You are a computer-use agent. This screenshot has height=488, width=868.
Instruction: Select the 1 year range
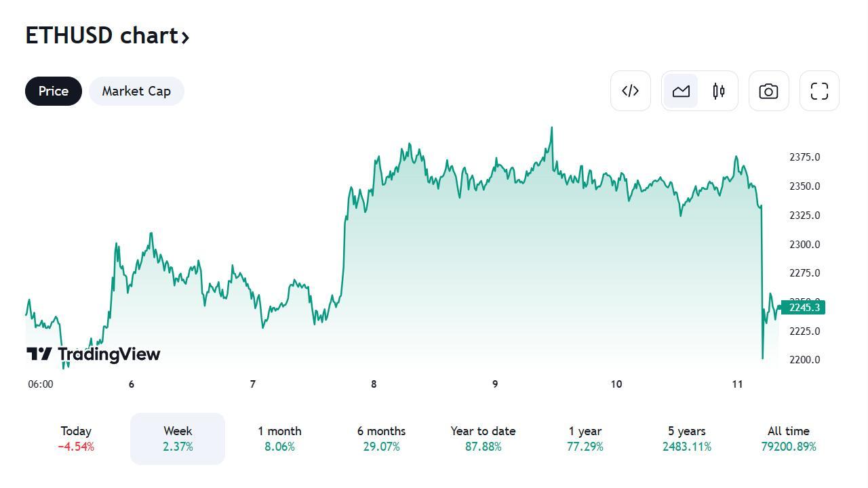(585, 439)
